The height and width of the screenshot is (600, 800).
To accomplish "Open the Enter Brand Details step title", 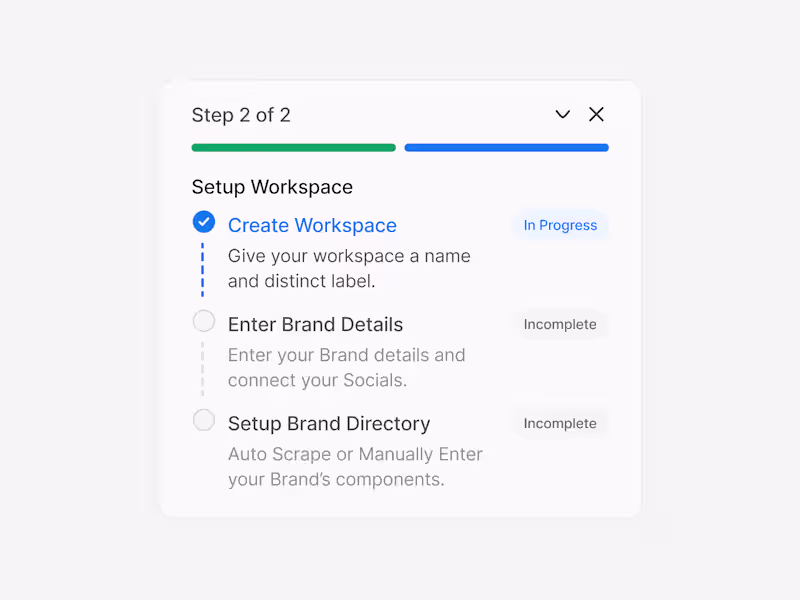I will [315, 324].
